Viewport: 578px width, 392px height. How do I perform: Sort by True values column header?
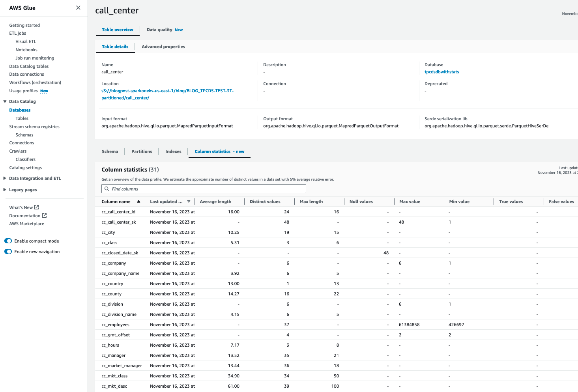click(x=511, y=202)
